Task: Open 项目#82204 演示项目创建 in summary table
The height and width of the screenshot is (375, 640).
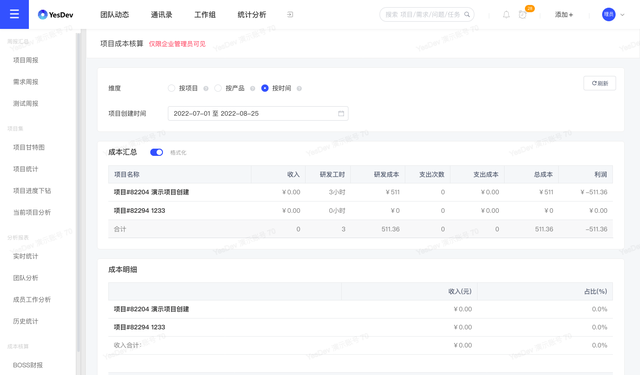Action: (151, 192)
